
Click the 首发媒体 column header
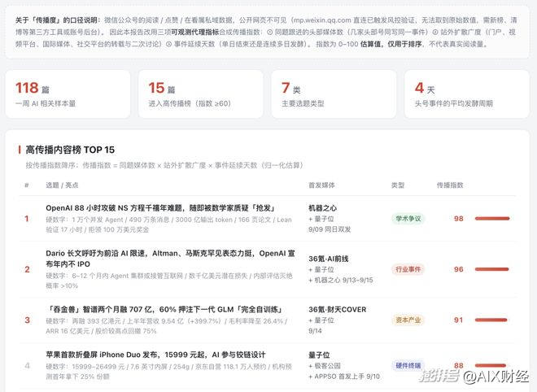click(321, 185)
